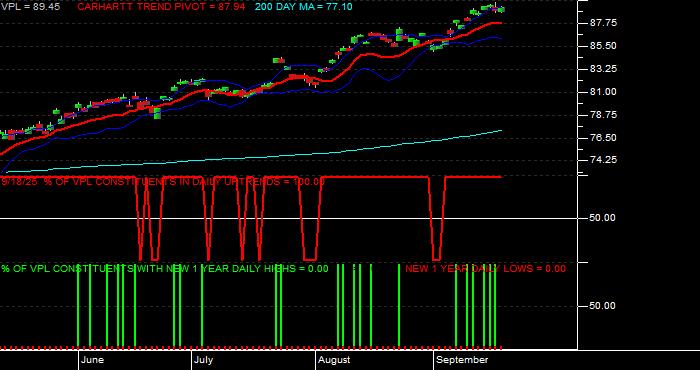Click the 83.25 price axis value
The image size is (700, 370).
click(604, 69)
